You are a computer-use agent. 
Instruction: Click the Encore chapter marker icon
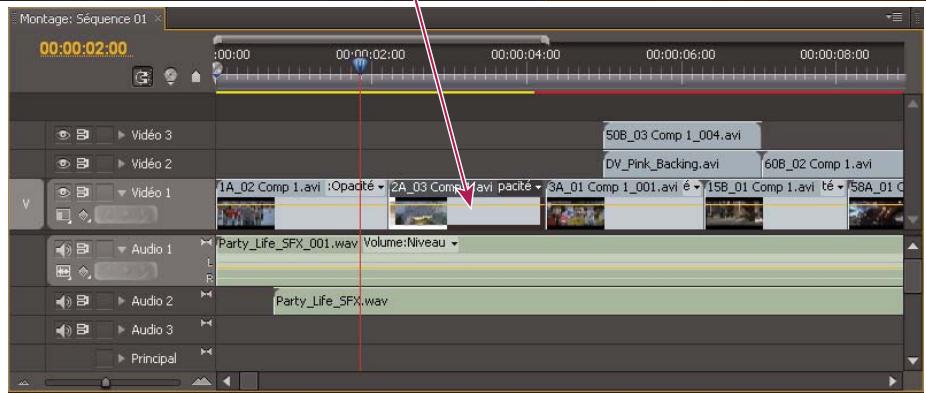[171, 76]
